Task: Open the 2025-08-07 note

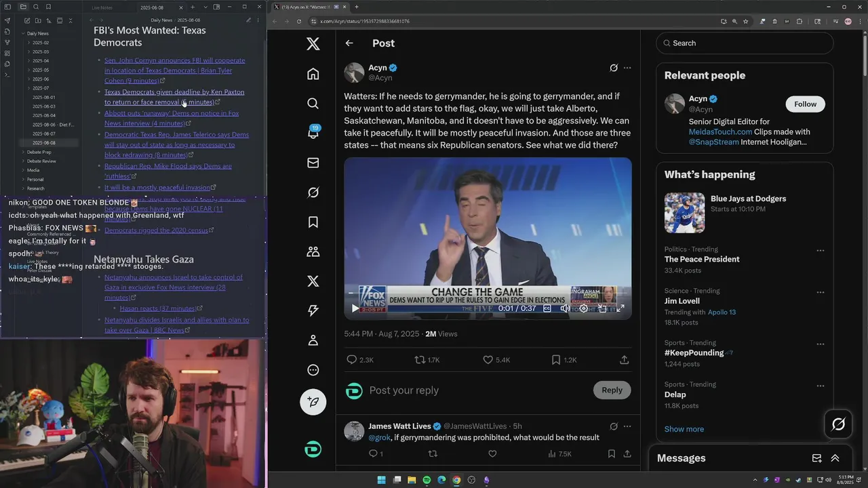Action: click(43, 134)
